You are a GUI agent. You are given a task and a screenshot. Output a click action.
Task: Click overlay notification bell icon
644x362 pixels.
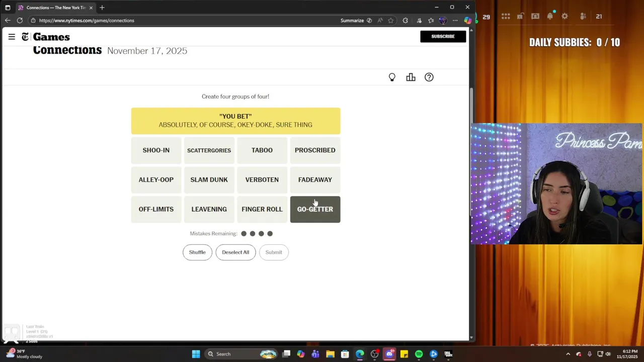tap(550, 16)
